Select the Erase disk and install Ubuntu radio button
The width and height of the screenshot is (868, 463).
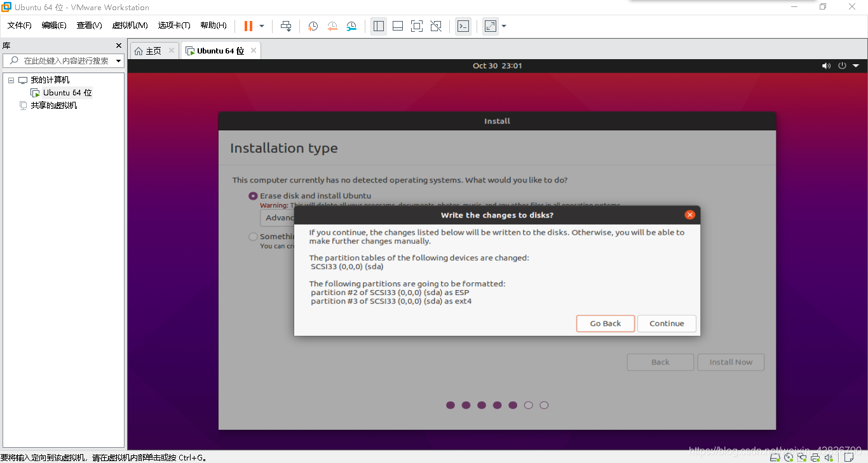pyautogui.click(x=253, y=196)
